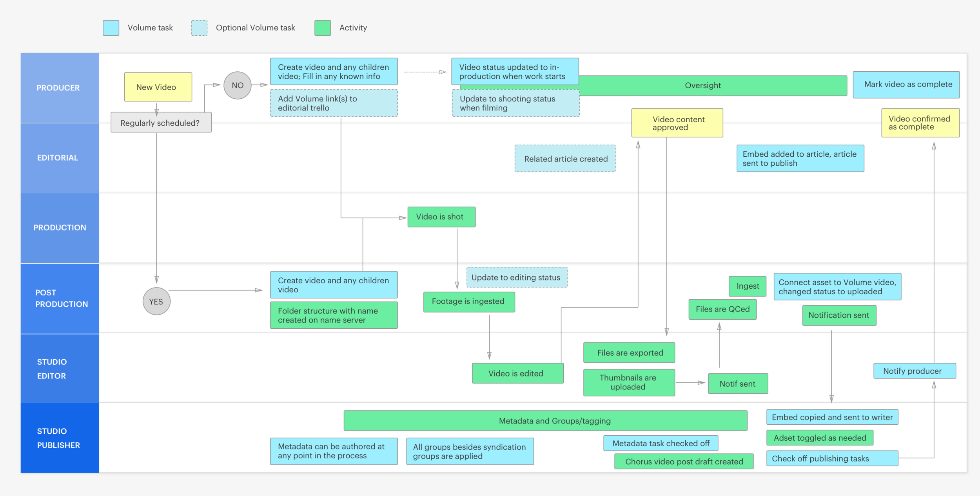Select 'Add Volume link(s) to editorial trello' box
The width and height of the screenshot is (980, 496).
pyautogui.click(x=334, y=103)
